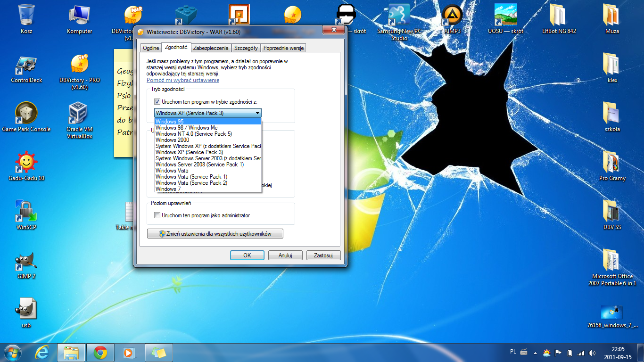The height and width of the screenshot is (362, 644).
Task: Click the Anuluj button
Action: pyautogui.click(x=285, y=255)
